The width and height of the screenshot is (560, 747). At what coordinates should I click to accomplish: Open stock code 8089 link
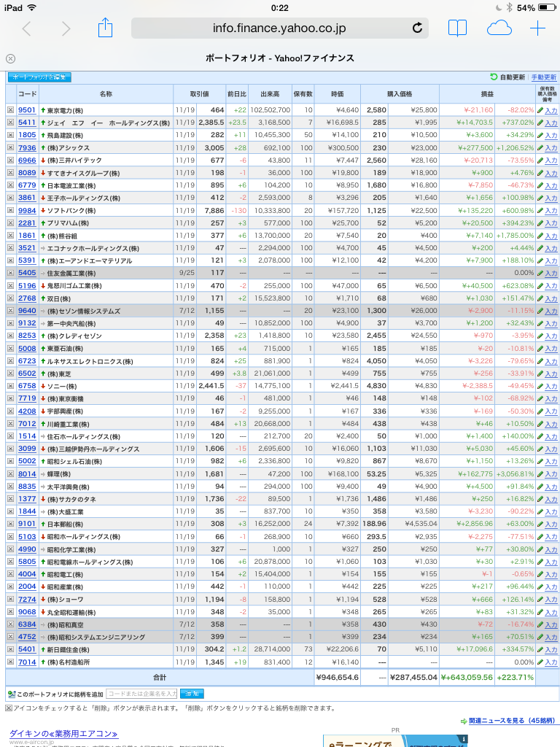27,173
